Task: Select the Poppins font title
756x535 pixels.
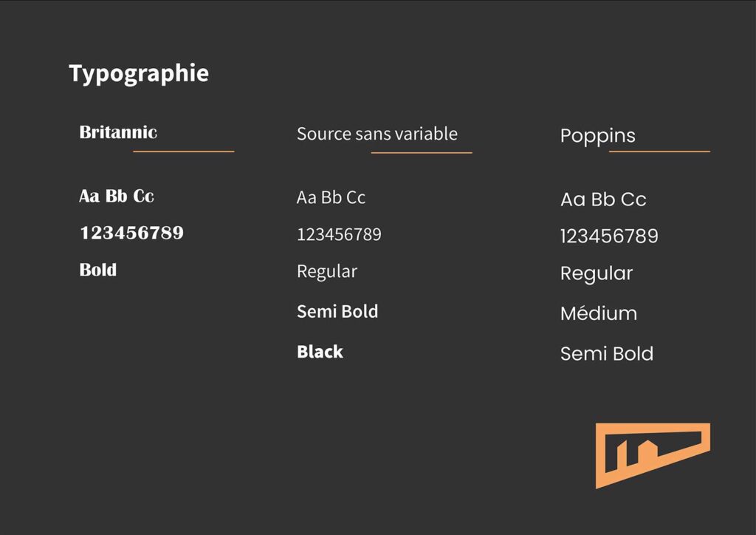Action: 598,137
